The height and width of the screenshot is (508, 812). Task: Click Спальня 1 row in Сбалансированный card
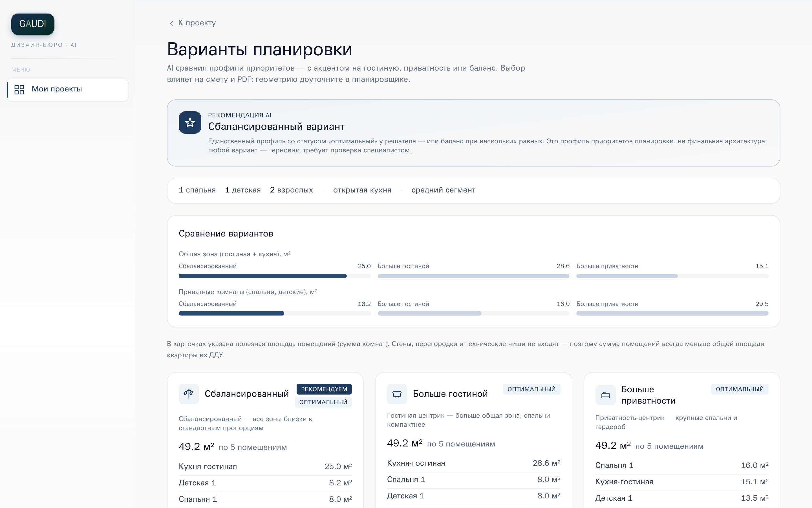265,499
